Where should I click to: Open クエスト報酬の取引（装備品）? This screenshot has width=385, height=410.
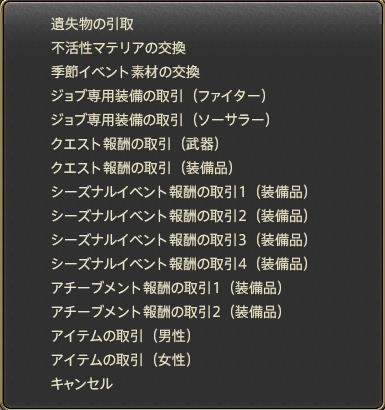[143, 168]
